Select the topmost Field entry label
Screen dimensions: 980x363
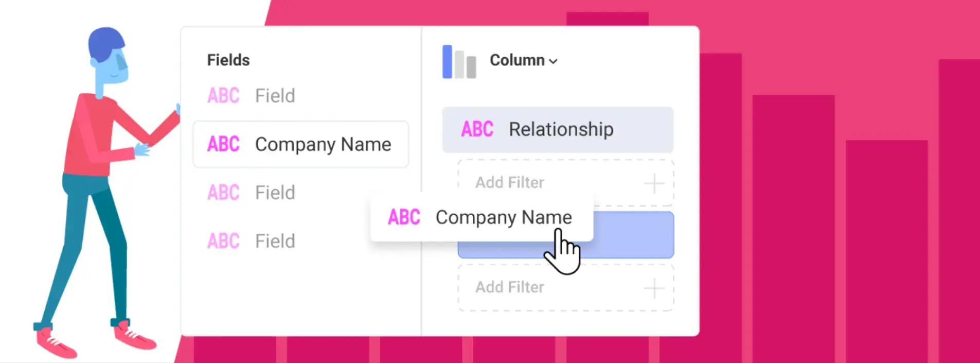coord(275,96)
